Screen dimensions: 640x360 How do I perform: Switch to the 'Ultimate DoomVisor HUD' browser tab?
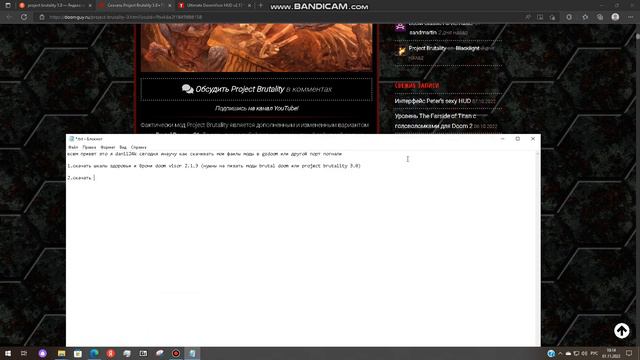(214, 6)
